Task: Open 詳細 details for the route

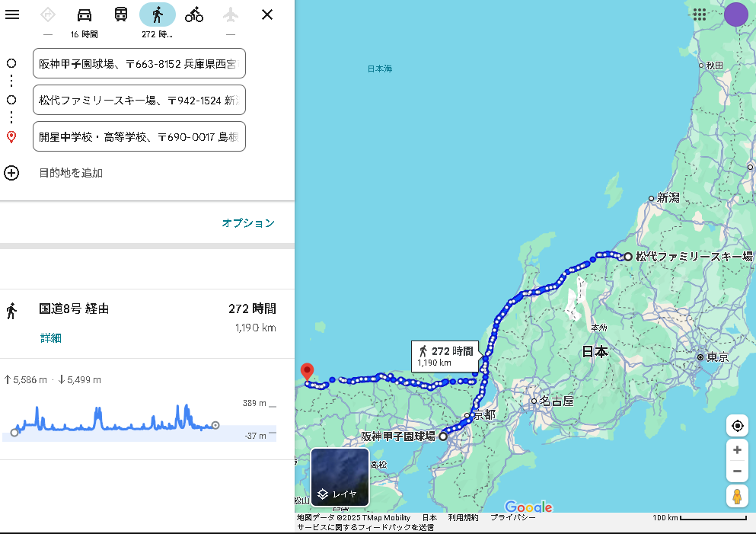Action: [x=50, y=337]
